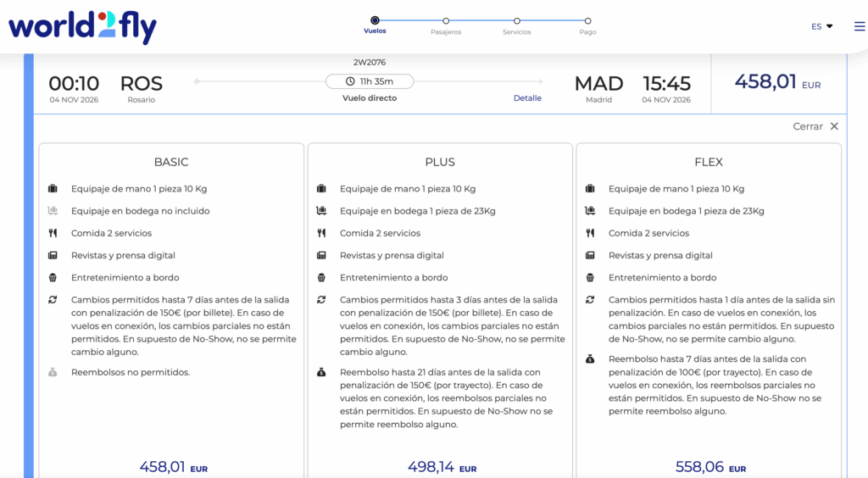Click BASIC changes refresh icon

click(x=53, y=299)
